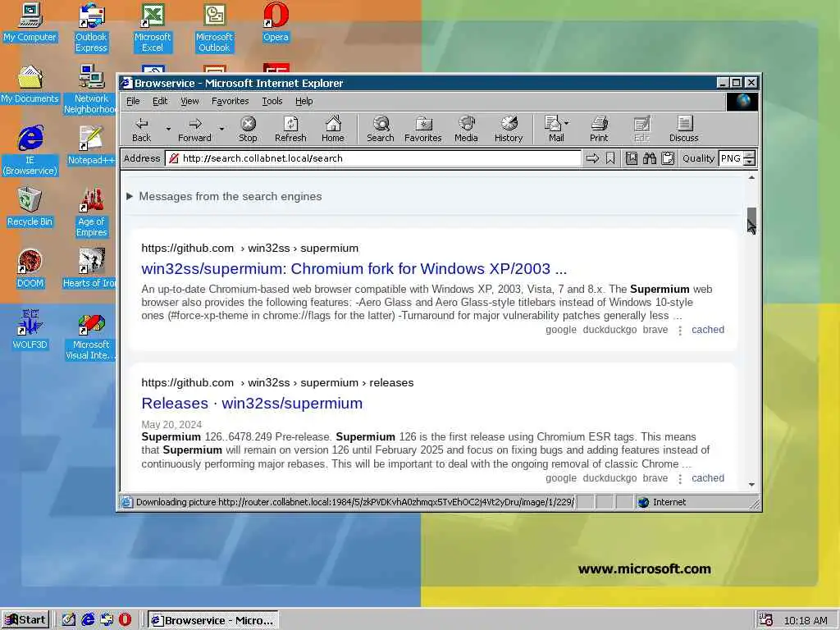The height and width of the screenshot is (630, 840).
Task: Select the My Computer desktop icon
Action: point(30,22)
